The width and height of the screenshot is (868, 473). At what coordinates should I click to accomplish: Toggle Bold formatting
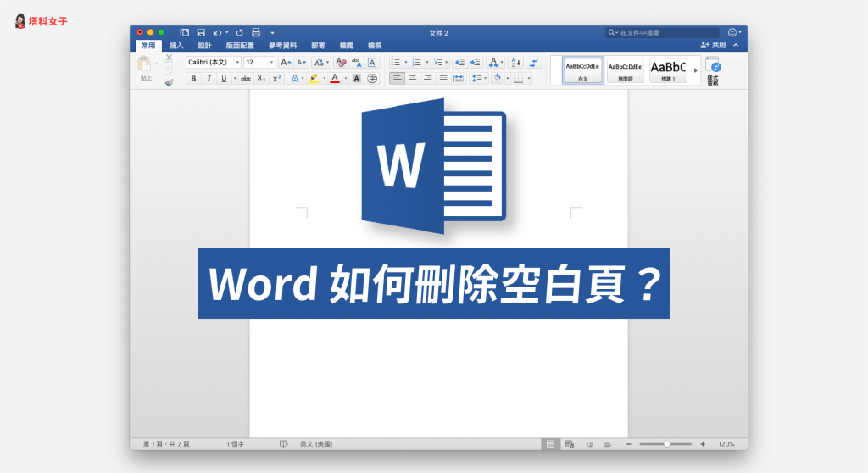pos(193,79)
